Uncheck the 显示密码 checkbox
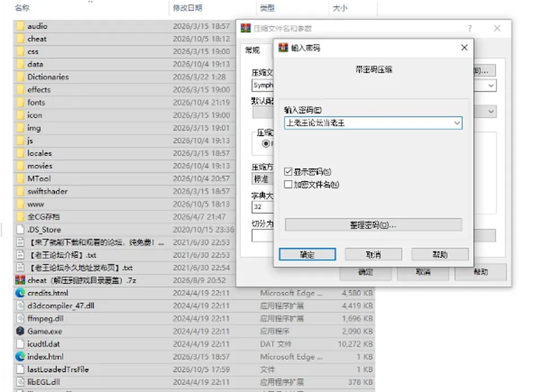The height and width of the screenshot is (392, 542). (288, 171)
